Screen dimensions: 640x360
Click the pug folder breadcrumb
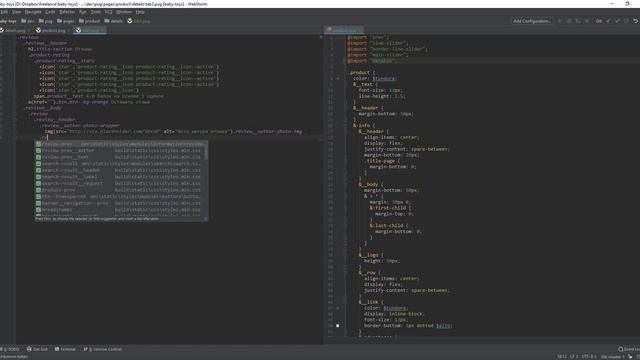click(x=45, y=21)
